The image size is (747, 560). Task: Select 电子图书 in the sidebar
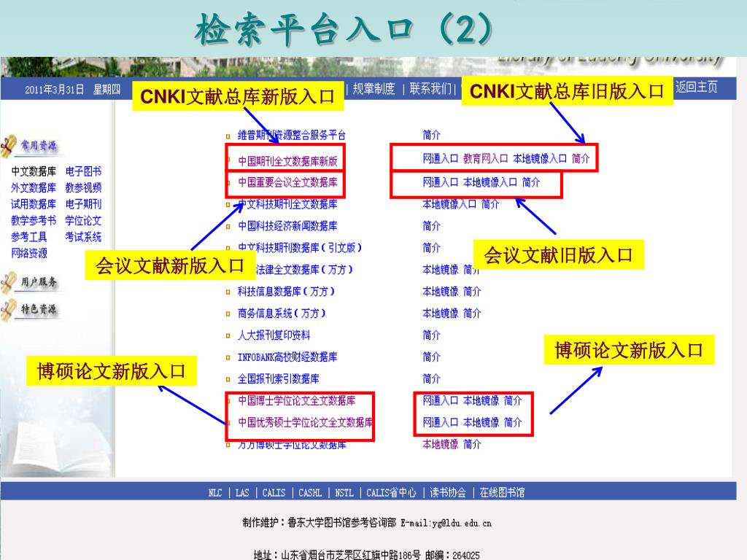[83, 171]
